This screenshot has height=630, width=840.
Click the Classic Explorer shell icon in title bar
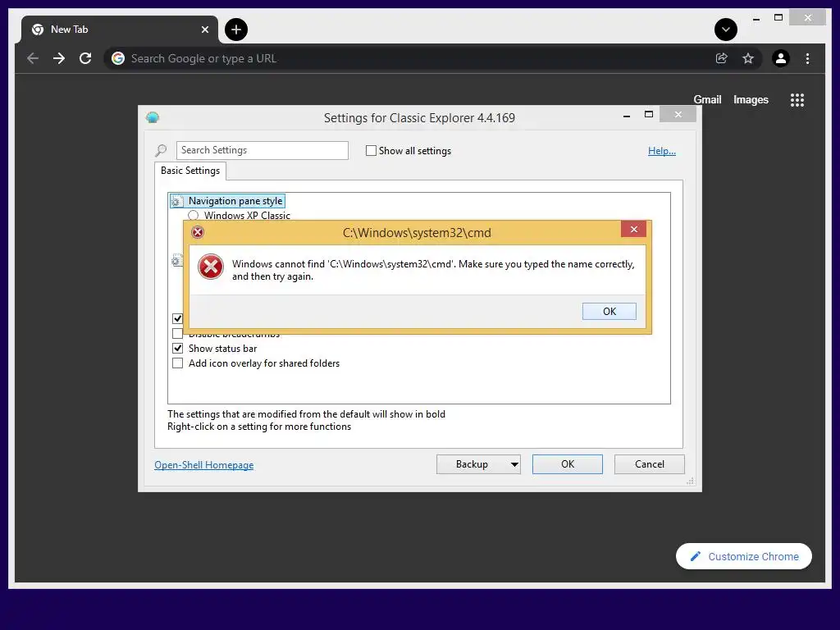tap(152, 117)
